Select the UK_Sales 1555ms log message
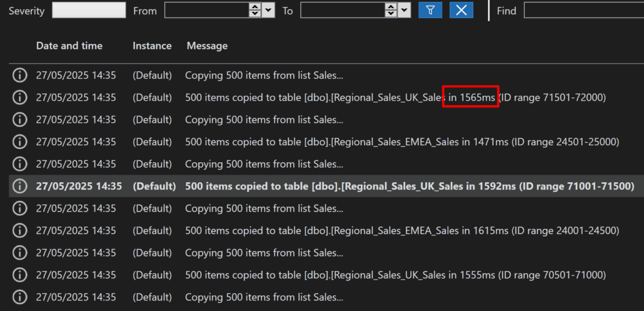 pyautogui.click(x=396, y=275)
